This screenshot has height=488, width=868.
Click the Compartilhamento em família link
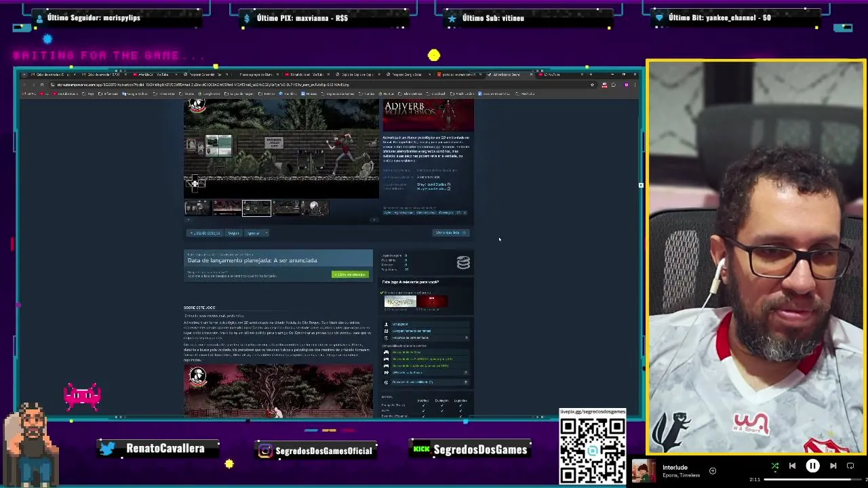[412, 331]
